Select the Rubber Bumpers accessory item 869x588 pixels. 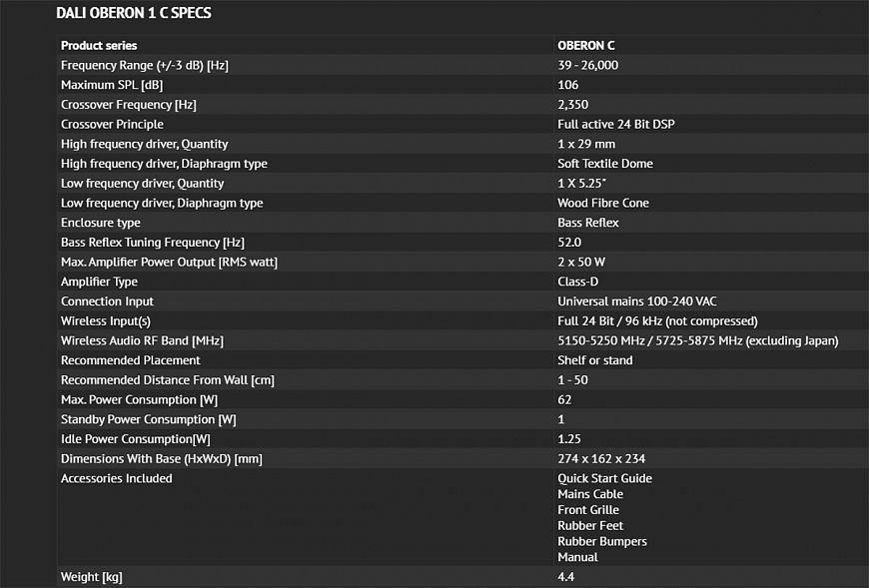pos(602,541)
